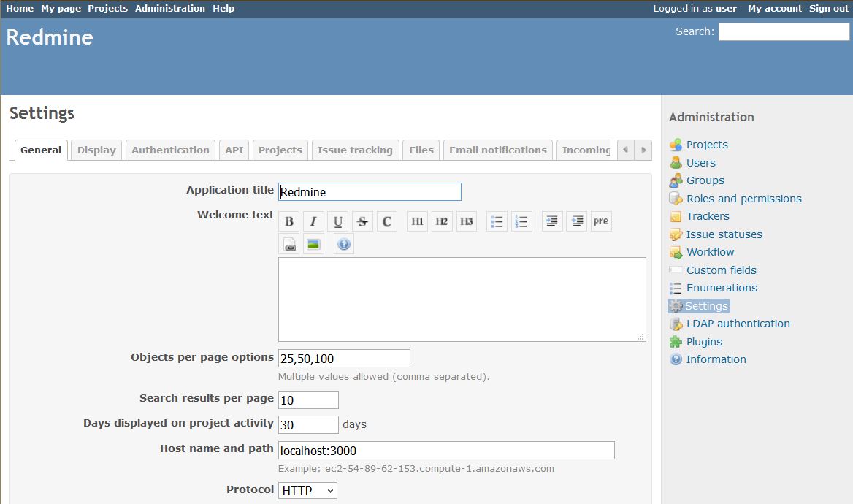Focus the Host name and path field
Image resolution: width=853 pixels, height=504 pixels.
click(446, 450)
